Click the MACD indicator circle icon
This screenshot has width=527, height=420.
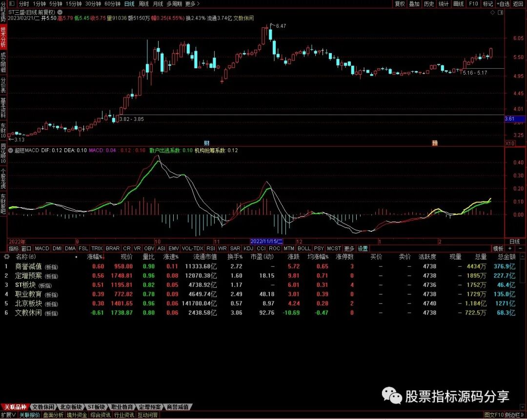10,150
